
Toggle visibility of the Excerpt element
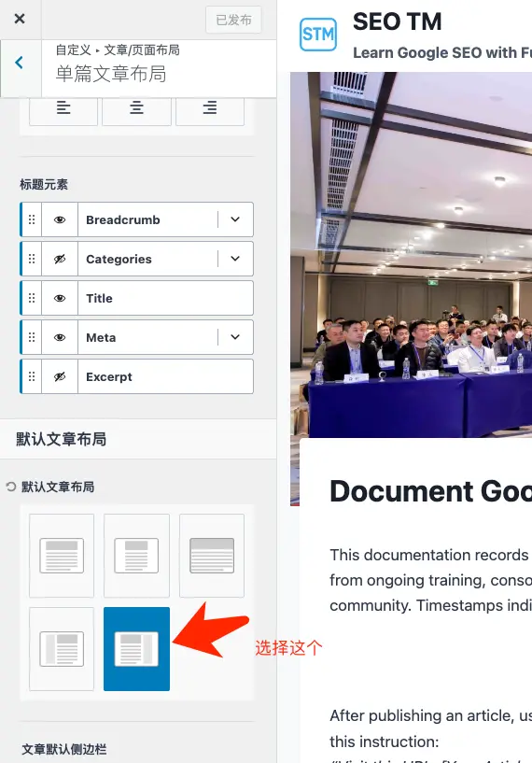point(60,376)
